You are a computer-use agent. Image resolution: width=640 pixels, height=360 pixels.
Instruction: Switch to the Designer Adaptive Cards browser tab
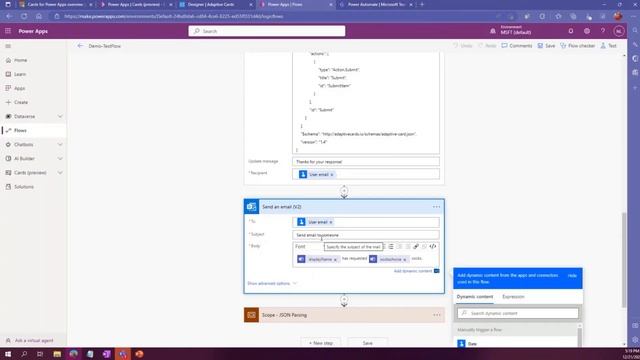[215, 4]
